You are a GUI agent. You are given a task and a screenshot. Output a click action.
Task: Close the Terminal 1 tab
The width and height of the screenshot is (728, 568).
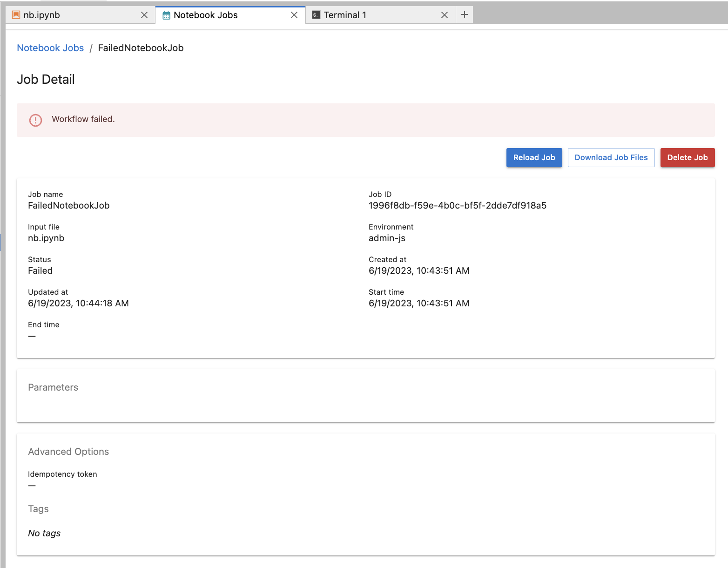[445, 14]
